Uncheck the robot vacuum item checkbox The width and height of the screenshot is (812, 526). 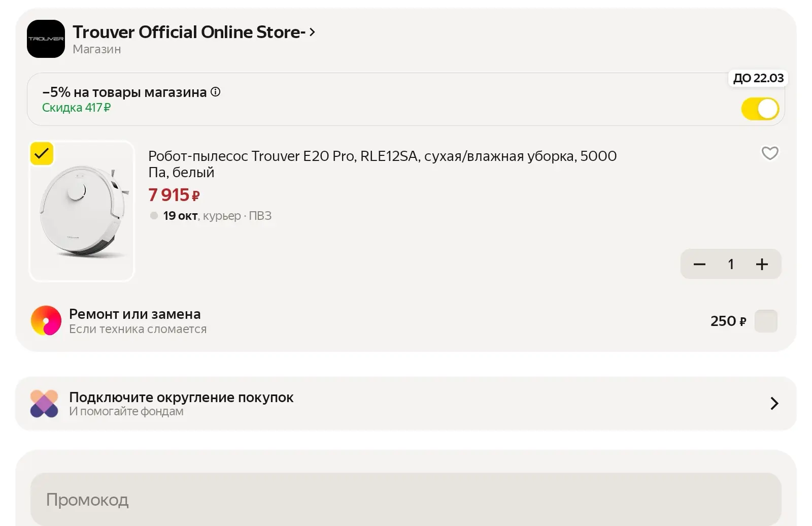[42, 153]
